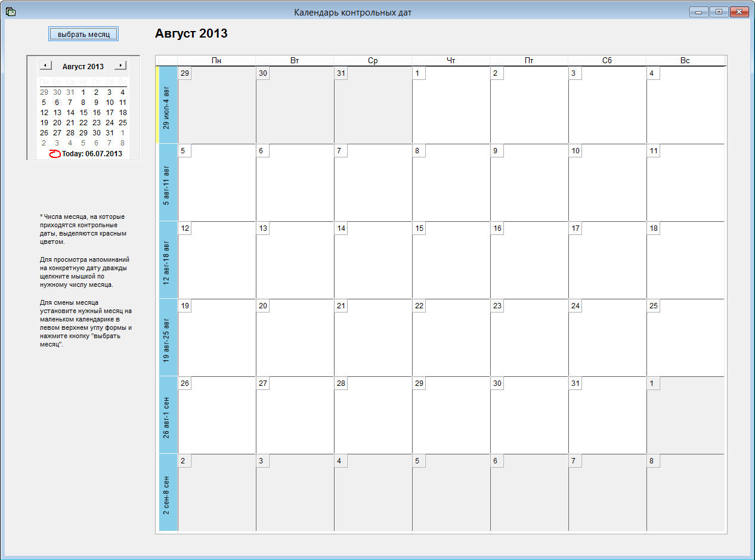Click the red today circle icon
Screen dimensions: 755x560
(55, 154)
